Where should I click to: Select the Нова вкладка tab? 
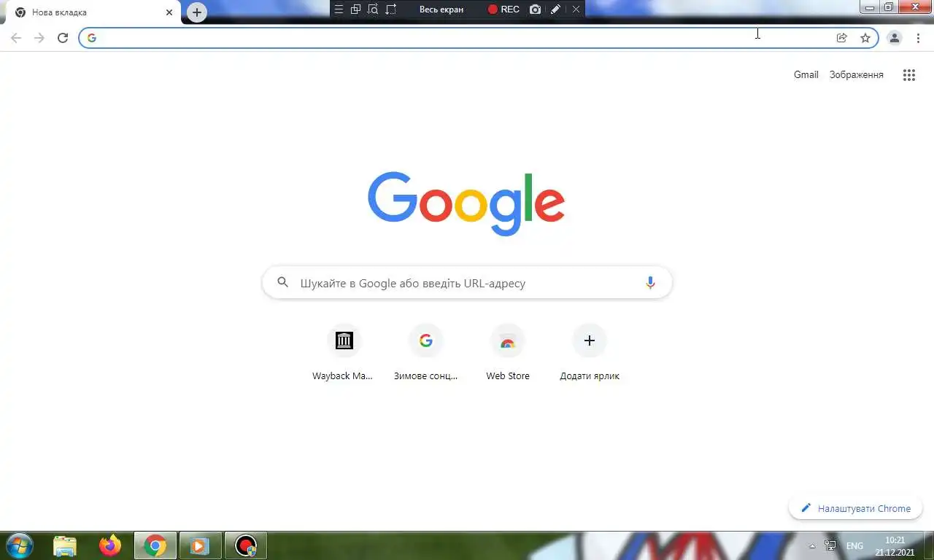click(x=91, y=12)
